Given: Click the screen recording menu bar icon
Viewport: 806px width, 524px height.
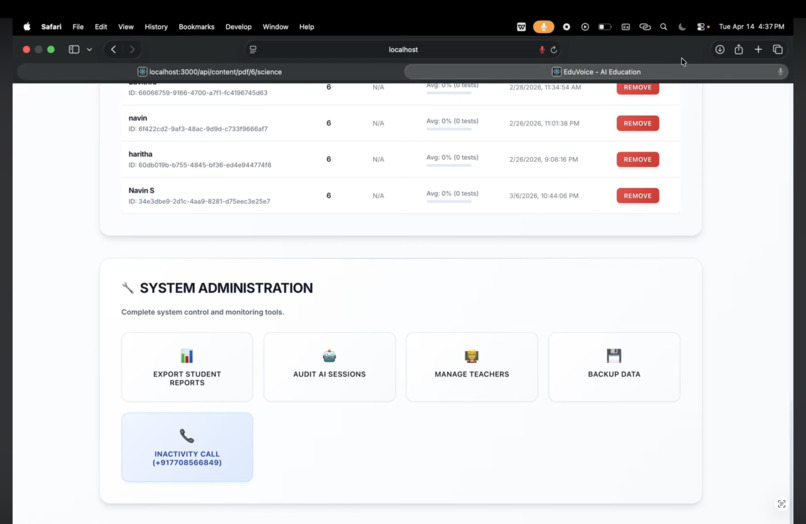Looking at the screenshot, I should coord(566,27).
